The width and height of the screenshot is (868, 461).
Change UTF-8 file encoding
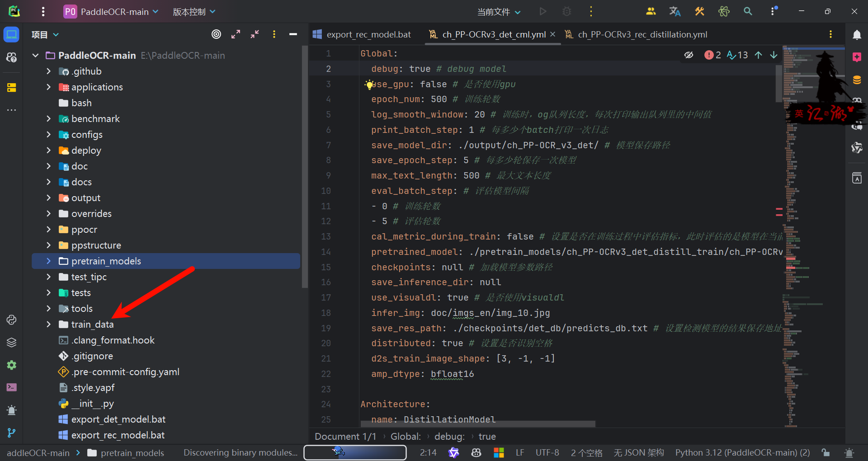click(x=547, y=453)
